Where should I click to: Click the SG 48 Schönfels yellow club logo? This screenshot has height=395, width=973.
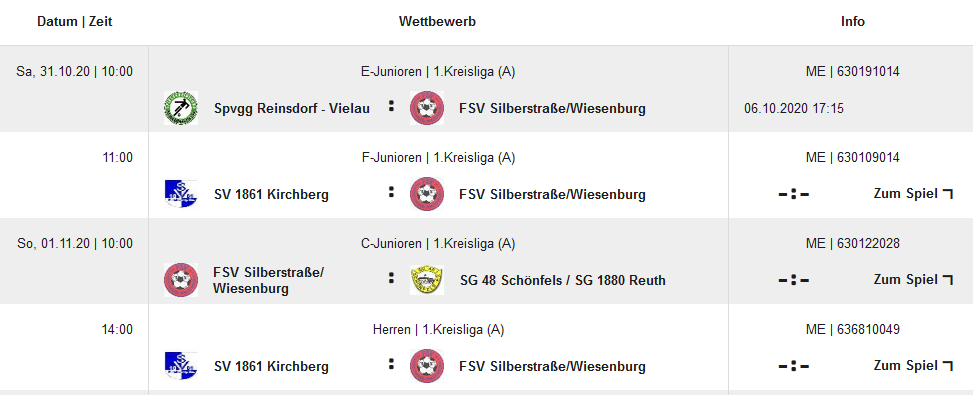(x=427, y=280)
